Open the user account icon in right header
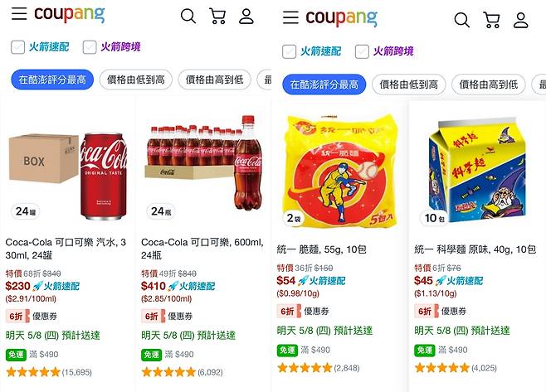Screen dimensions: 546x392 pyautogui.click(x=520, y=20)
